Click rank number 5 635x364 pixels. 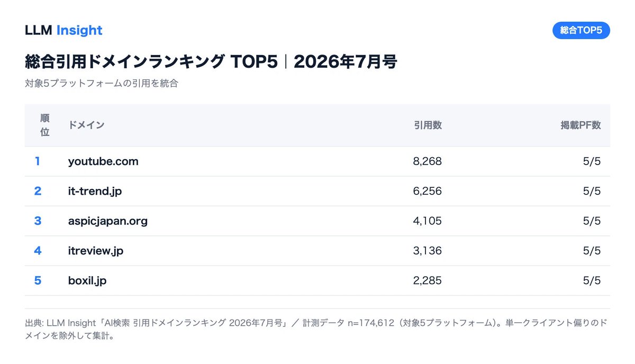[38, 280]
